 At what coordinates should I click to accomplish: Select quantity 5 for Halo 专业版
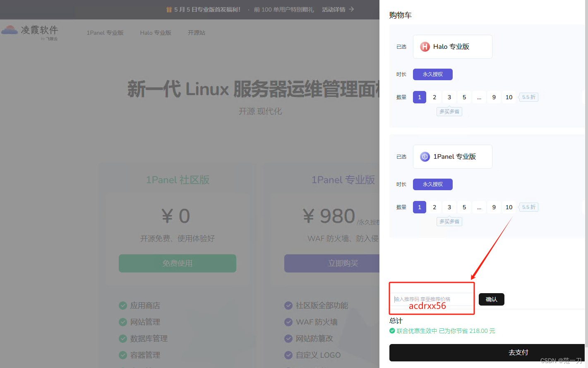click(x=464, y=97)
